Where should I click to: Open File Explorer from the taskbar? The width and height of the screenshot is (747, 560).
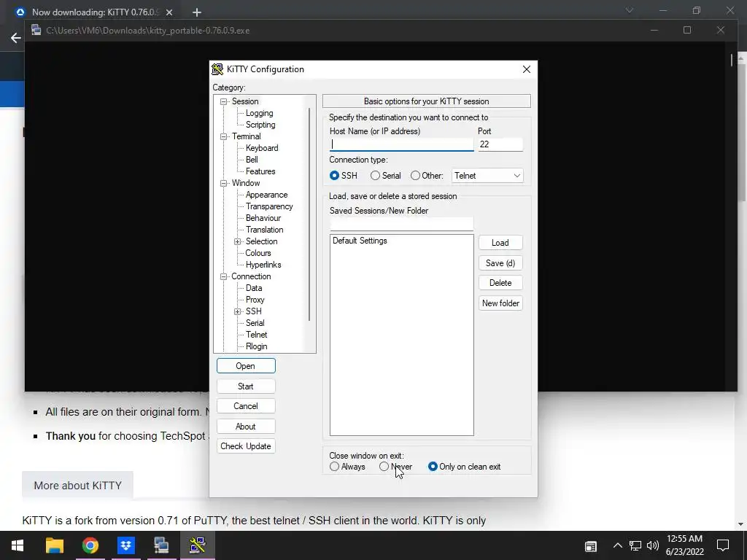tap(54, 545)
